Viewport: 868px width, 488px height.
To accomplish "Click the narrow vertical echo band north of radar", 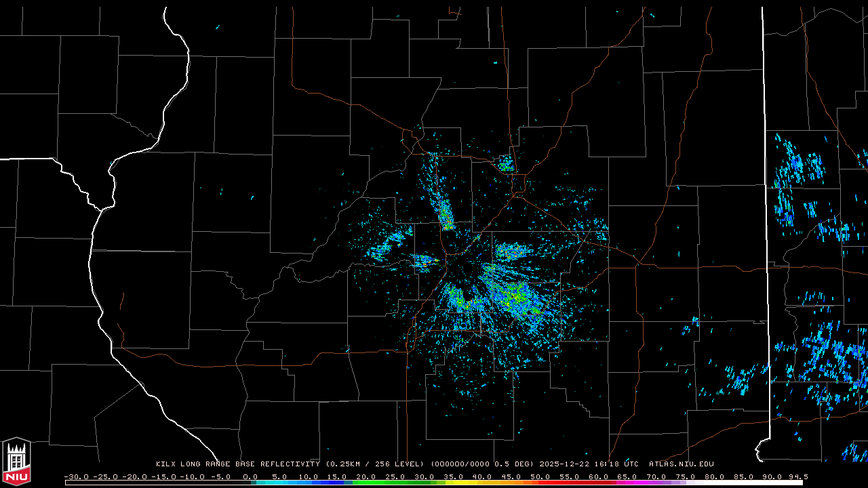I will [446, 215].
